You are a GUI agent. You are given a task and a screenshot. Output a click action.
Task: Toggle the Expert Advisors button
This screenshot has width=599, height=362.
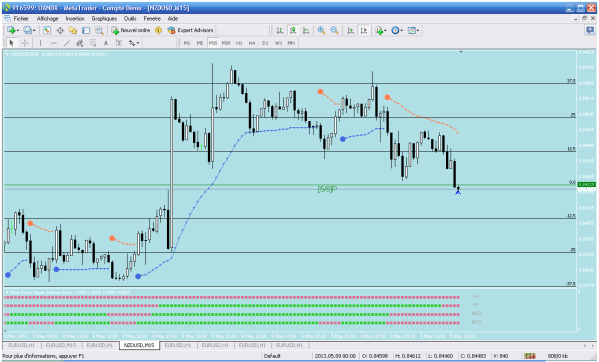[190, 30]
